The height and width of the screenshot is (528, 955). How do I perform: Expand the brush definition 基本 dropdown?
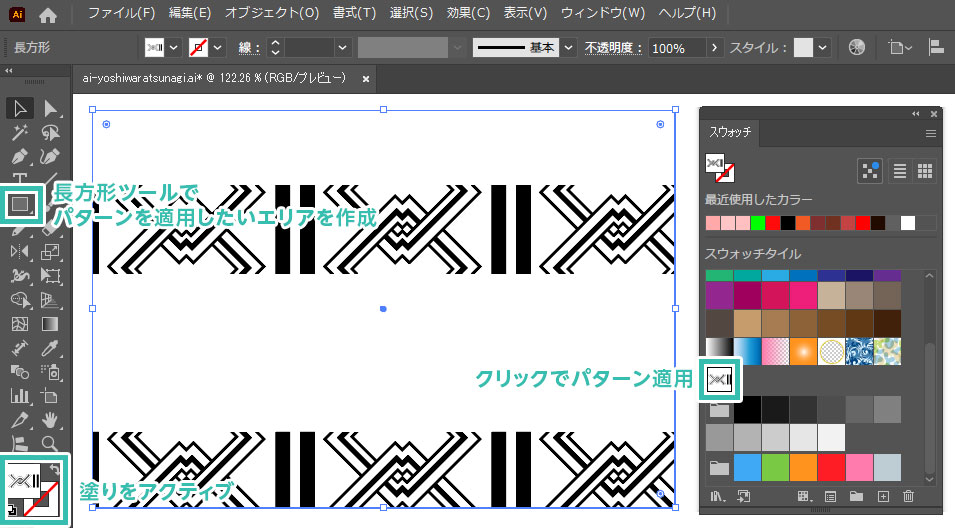point(569,48)
